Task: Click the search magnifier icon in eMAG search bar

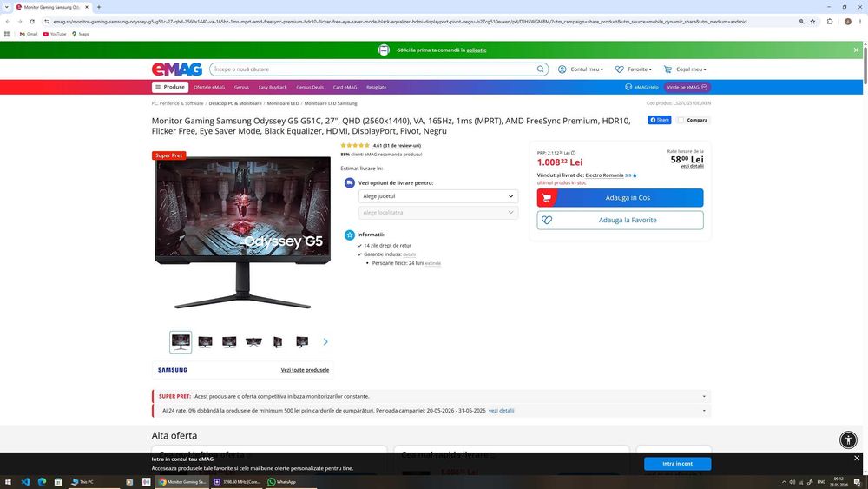Action: pyautogui.click(x=540, y=69)
